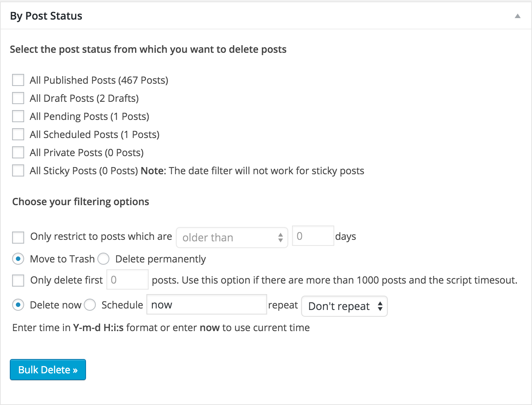532x405 pixels.
Task: Enable Only restrict to posts checkbox
Action: 18,238
